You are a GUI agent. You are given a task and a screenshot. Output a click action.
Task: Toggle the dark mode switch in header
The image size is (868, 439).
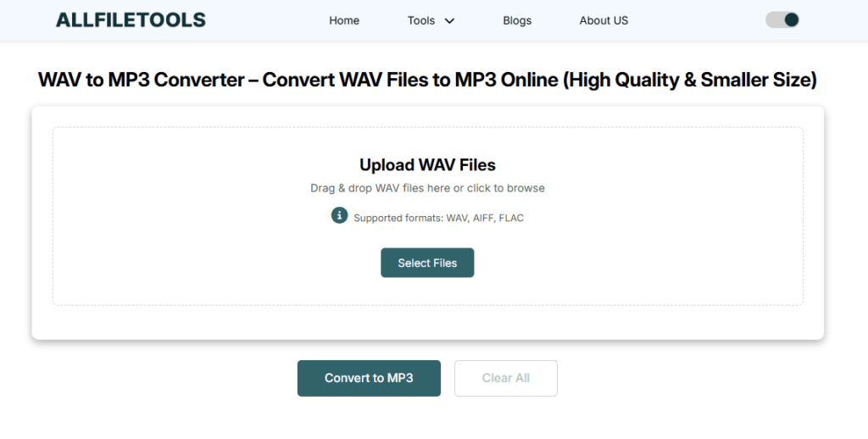click(x=782, y=19)
